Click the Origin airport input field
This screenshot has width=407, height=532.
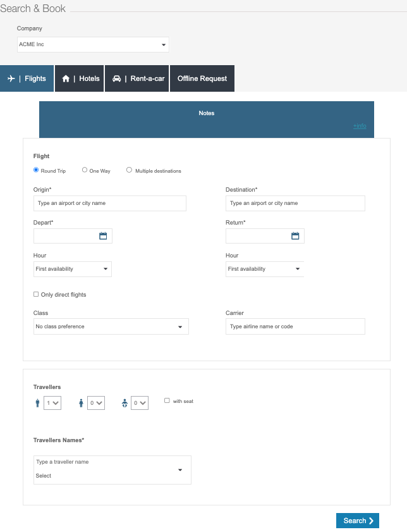pyautogui.click(x=109, y=203)
